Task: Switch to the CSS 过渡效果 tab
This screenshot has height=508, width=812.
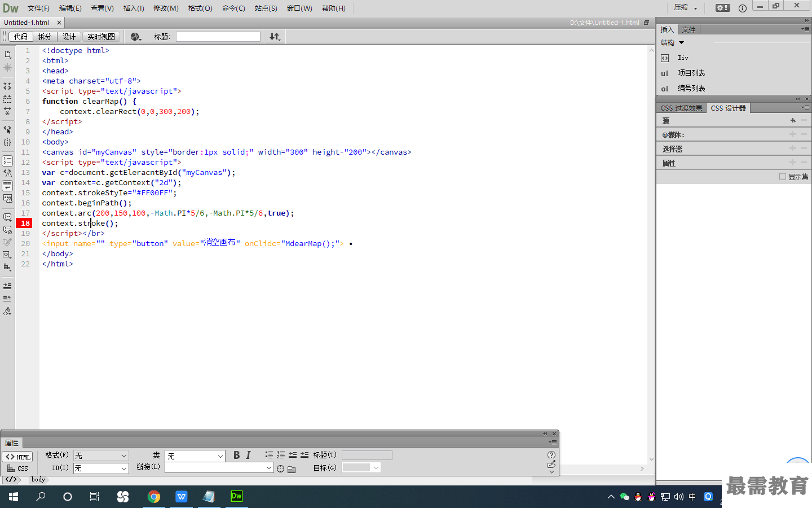Action: 681,108
